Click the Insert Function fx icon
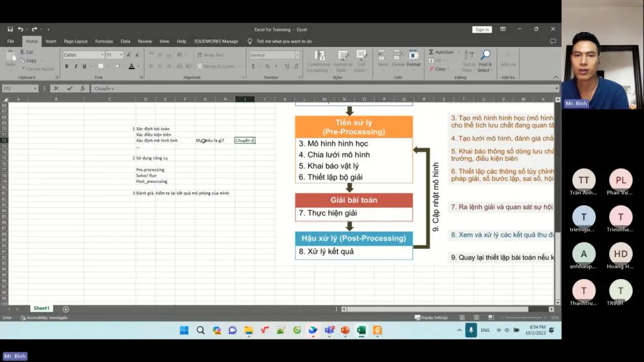Image resolution: width=644 pixels, height=362 pixels. (82, 88)
